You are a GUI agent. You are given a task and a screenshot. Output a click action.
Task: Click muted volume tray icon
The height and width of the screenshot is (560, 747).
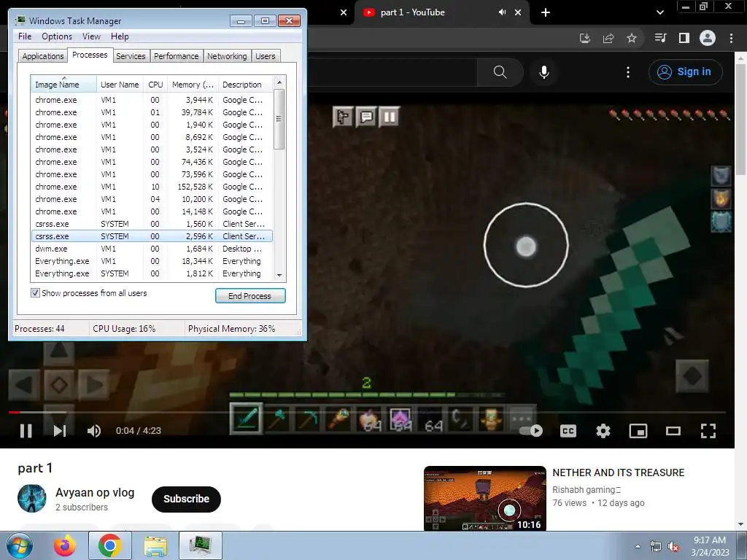point(673,547)
